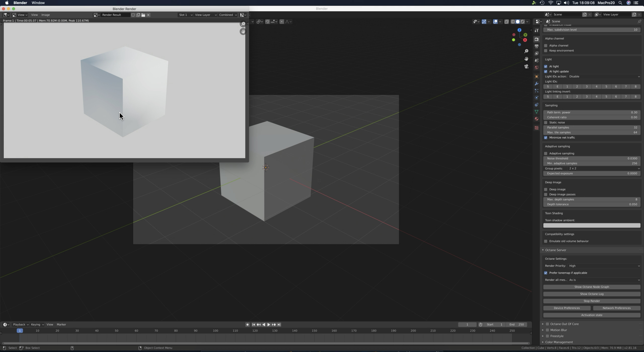Open the Slot 1 dropdown

(185, 15)
